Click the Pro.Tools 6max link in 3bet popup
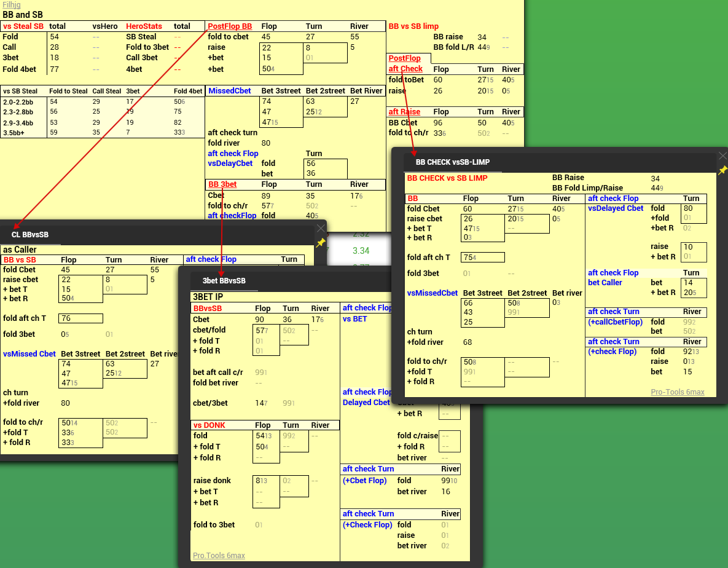Screen dimensions: 728x568 click(x=219, y=556)
